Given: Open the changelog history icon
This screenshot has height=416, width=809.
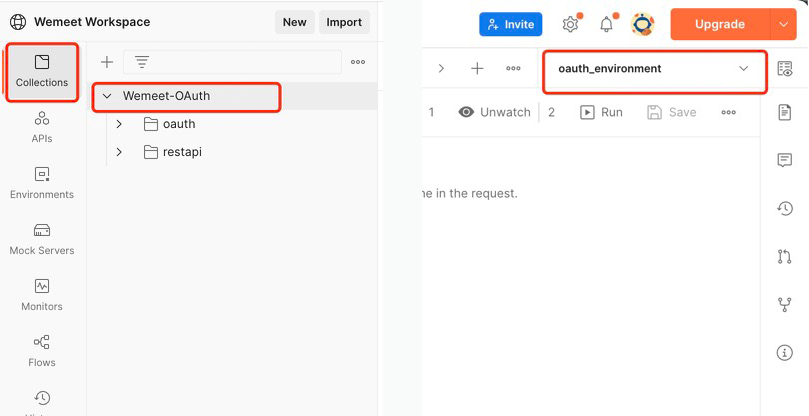Looking at the screenshot, I should [785, 208].
